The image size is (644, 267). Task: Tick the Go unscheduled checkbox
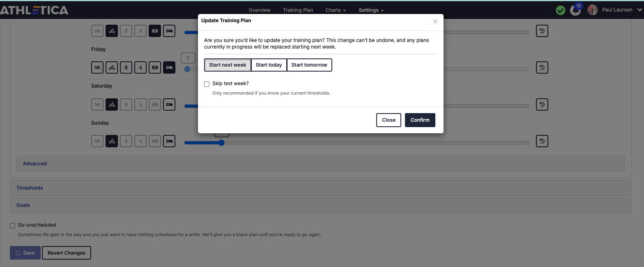13,225
